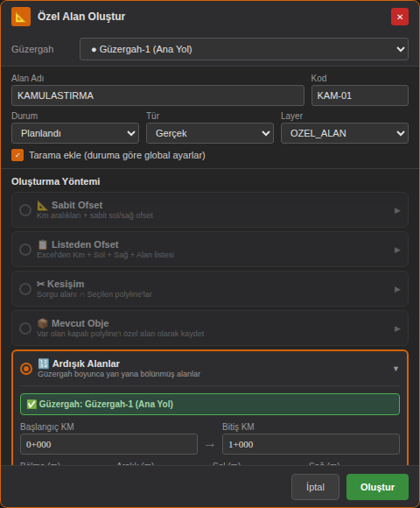
Task: Click the Mevcut Obje box icon
Action: [x=42, y=323]
